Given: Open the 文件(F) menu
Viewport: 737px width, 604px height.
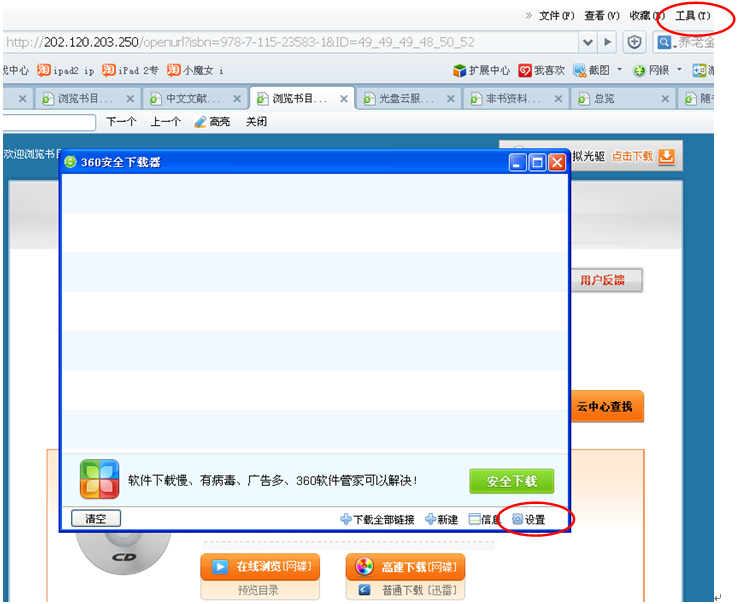Looking at the screenshot, I should pyautogui.click(x=557, y=16).
